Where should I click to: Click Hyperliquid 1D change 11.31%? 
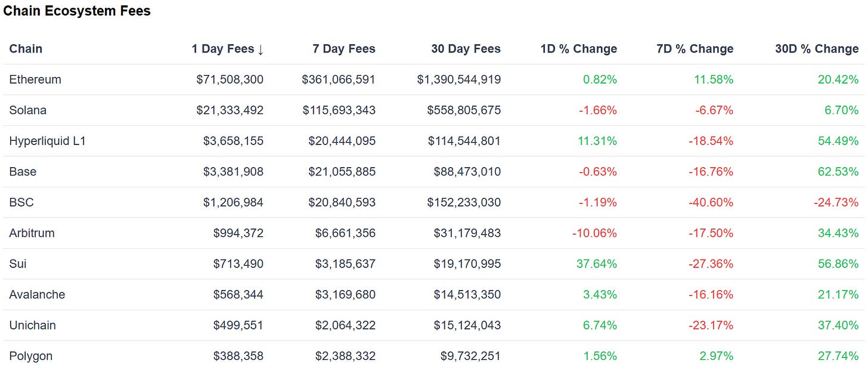598,141
